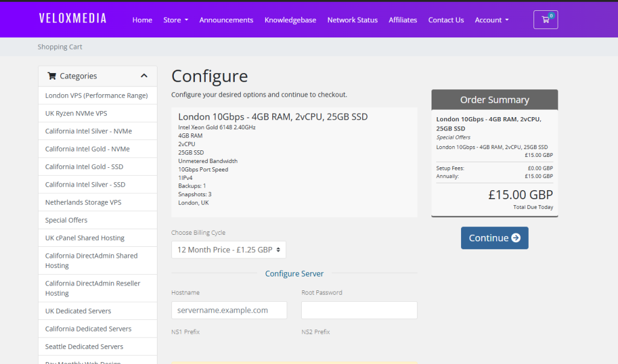
Task: Click the Unmetered Bandwidth spec line
Action: 208,161
